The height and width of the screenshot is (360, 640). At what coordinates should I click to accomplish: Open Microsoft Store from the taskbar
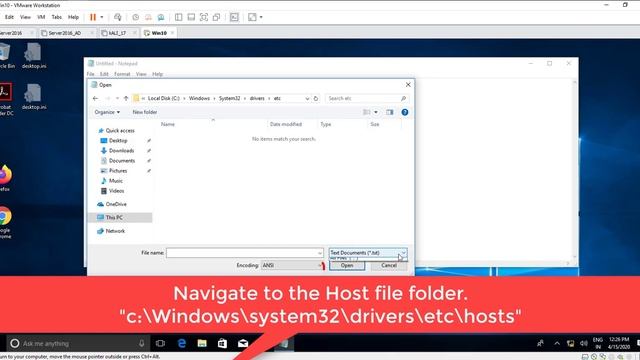click(x=222, y=343)
